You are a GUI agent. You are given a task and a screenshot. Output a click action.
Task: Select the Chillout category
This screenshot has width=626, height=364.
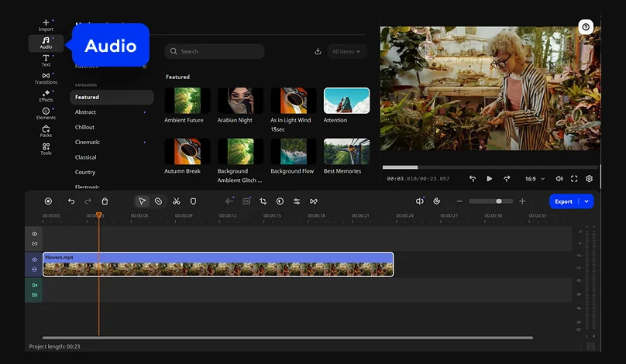tap(85, 127)
